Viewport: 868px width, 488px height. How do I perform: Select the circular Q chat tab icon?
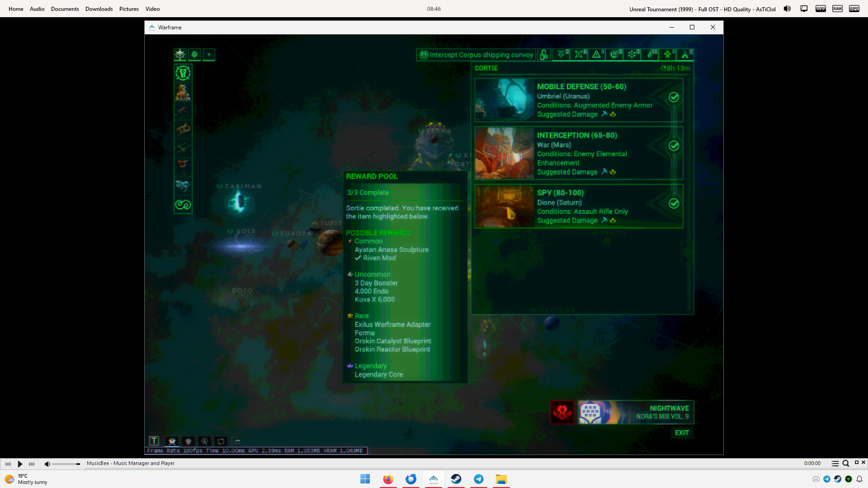[x=205, y=441]
